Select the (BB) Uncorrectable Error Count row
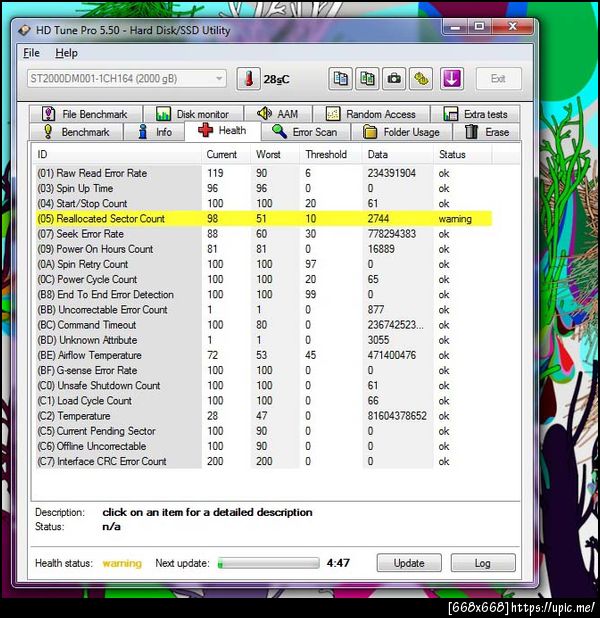This screenshot has height=618, width=600. [x=263, y=310]
